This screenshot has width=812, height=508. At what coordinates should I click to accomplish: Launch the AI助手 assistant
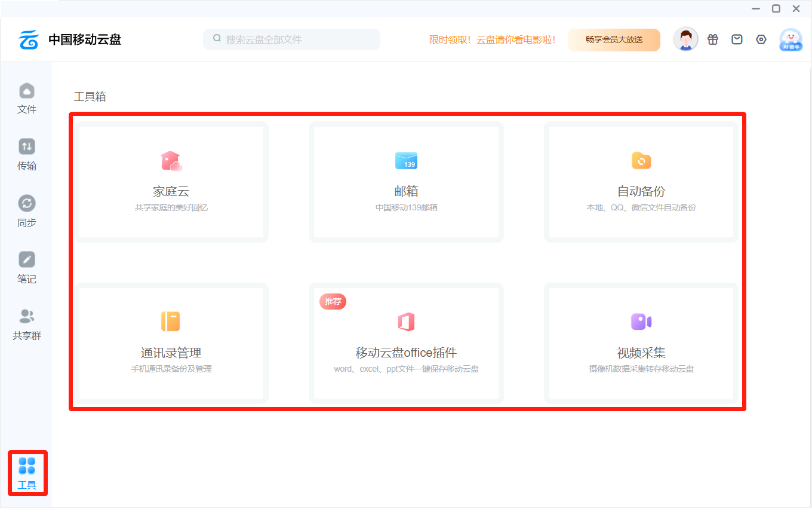click(791, 39)
